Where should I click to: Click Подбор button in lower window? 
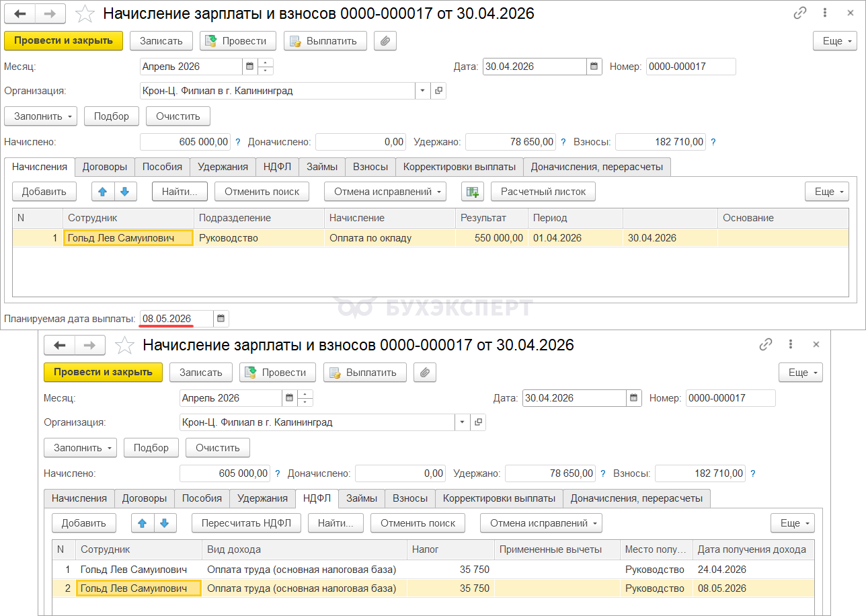point(151,448)
